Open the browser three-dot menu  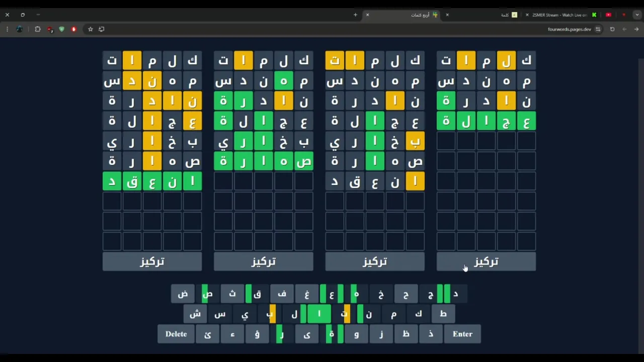tap(7, 29)
